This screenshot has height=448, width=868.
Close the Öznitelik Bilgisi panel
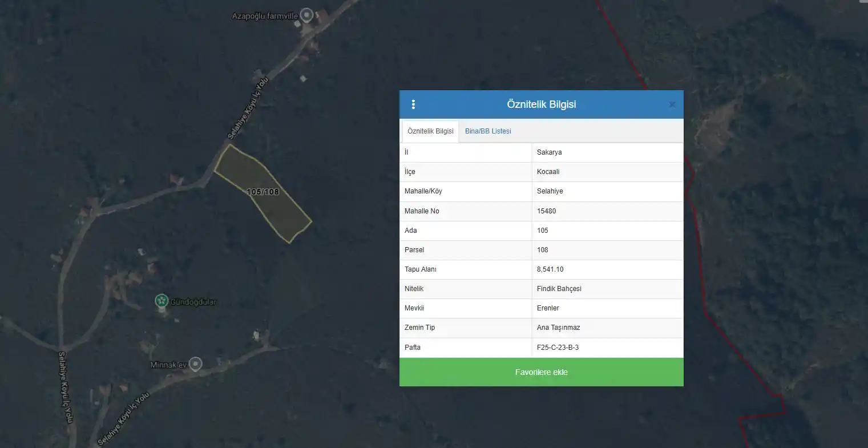click(672, 104)
